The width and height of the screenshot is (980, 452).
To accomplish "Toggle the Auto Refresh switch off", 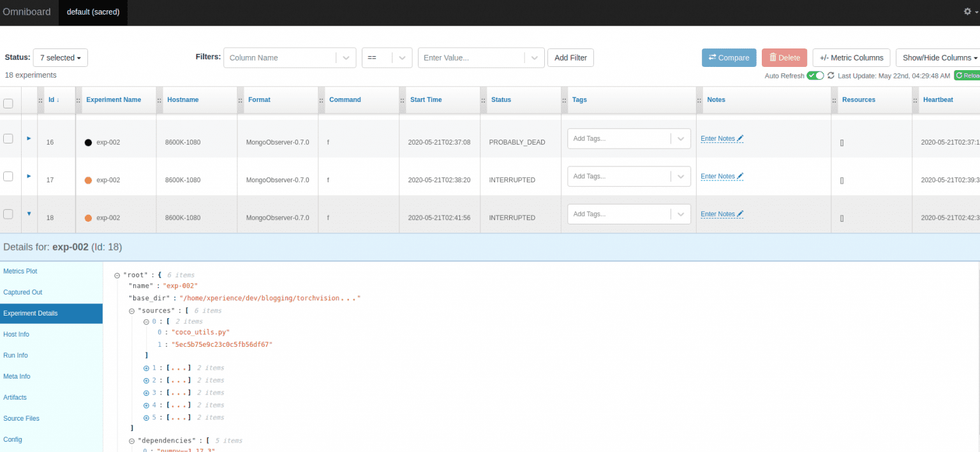I will pos(815,75).
